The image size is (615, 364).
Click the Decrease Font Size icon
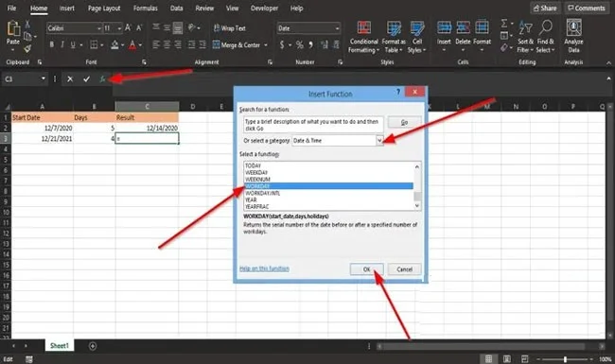coord(139,27)
